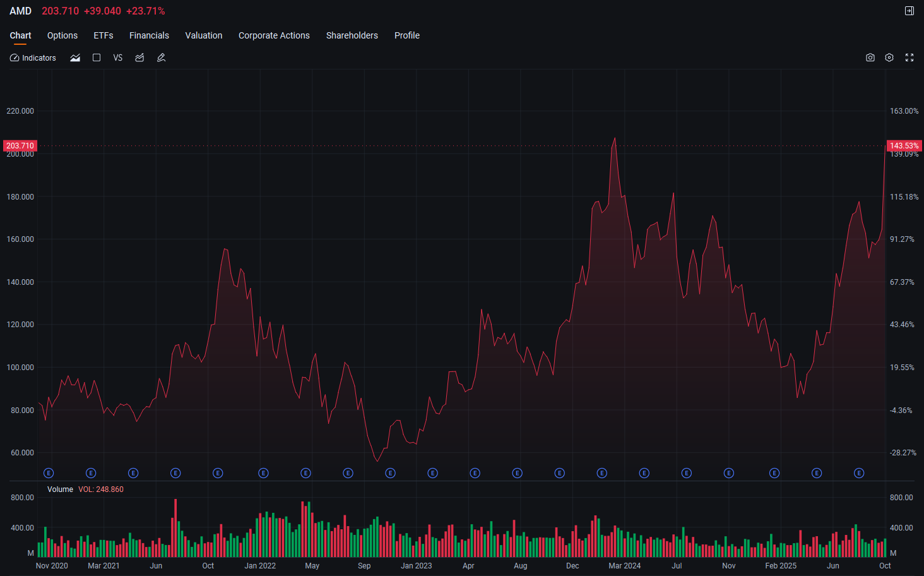Click the Jan 2022 date label

coord(260,566)
